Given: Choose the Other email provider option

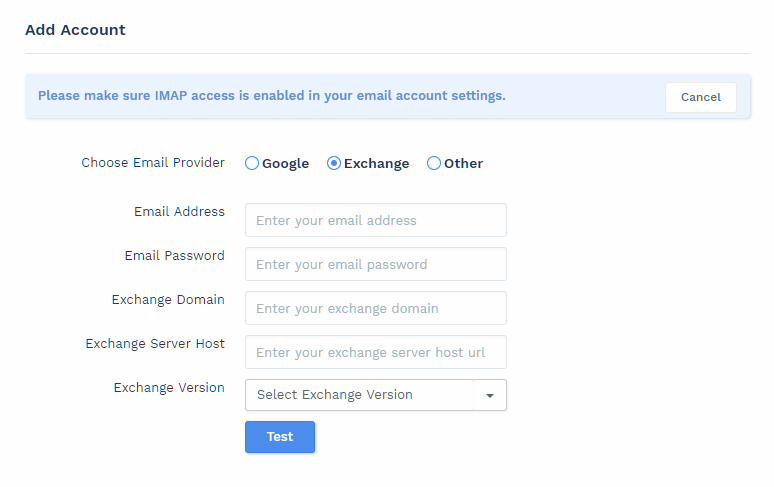Looking at the screenshot, I should [433, 163].
